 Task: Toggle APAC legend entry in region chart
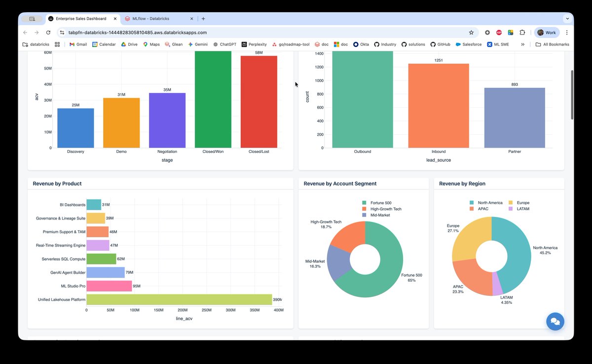[x=479, y=209]
